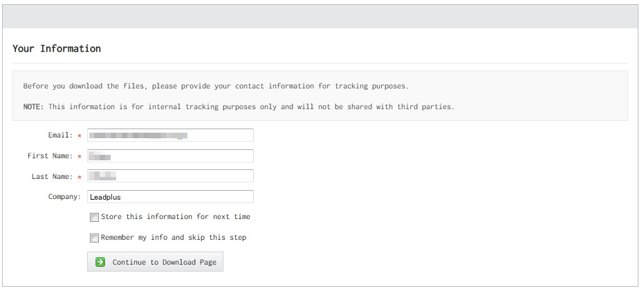This screenshot has height=293, width=644.
Task: Click the First Name: label
Action: tap(50, 156)
